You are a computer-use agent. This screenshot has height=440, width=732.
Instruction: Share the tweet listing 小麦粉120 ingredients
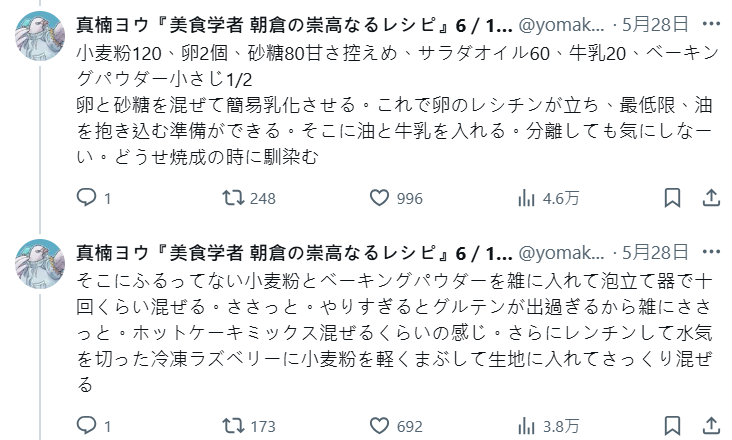pos(709,198)
